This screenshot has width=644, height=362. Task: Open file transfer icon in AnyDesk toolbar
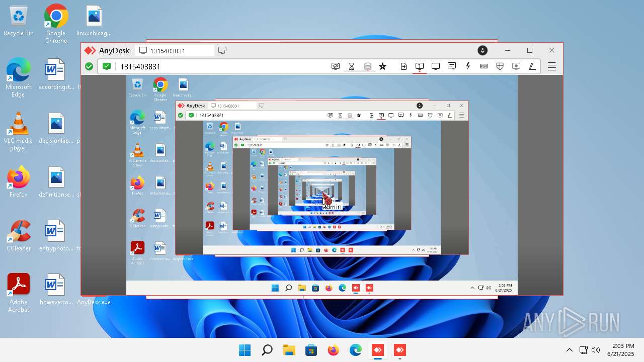[x=404, y=66]
